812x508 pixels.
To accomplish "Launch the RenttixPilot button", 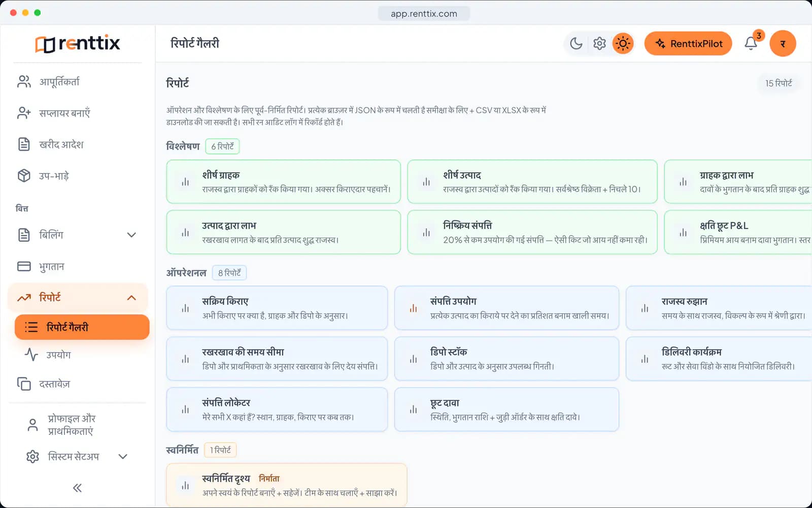I will (x=688, y=44).
